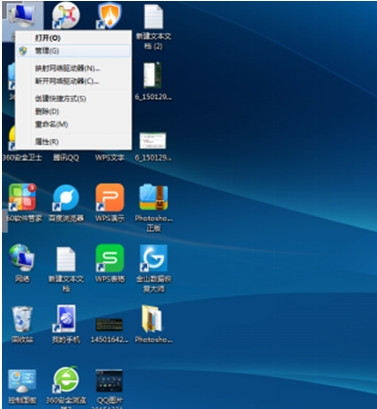
Task: Select the orange flame shield shortcut
Action: (x=110, y=15)
